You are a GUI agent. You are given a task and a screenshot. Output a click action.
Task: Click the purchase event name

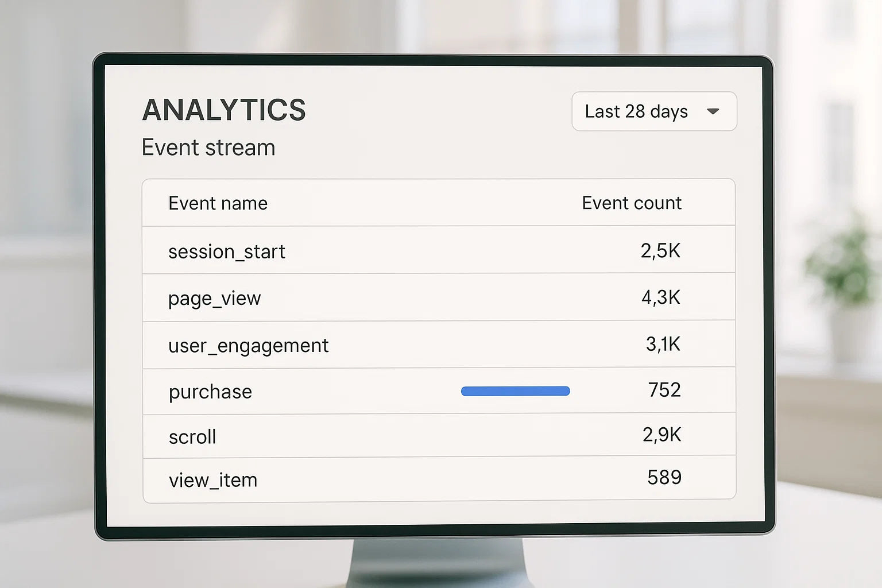tap(210, 392)
